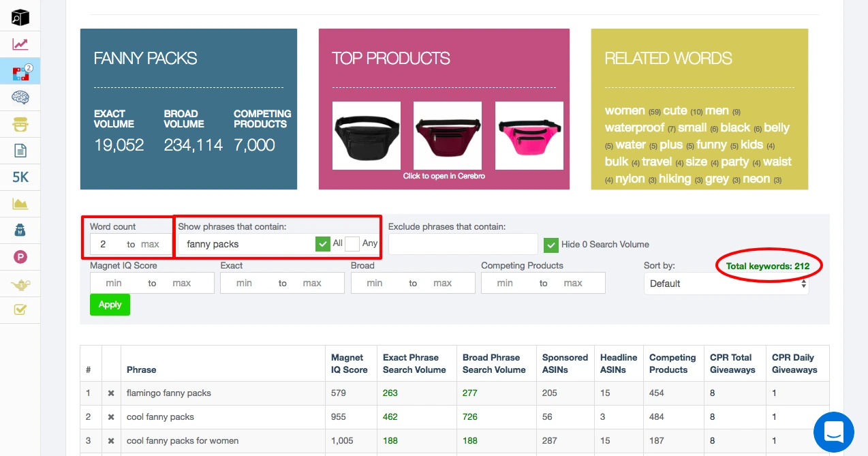Click the Competing Products min field
Viewport: 868px width, 456px height.
click(506, 283)
